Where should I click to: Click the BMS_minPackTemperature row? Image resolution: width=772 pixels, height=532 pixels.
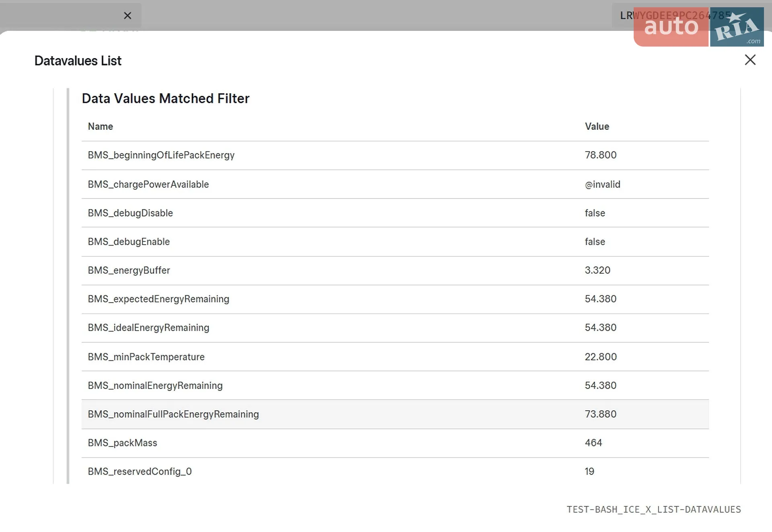click(x=395, y=357)
